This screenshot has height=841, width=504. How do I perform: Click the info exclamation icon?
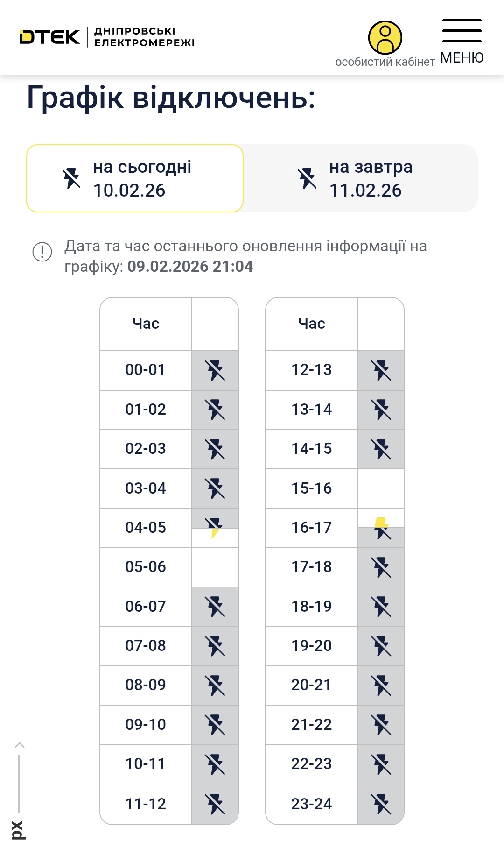[x=42, y=252]
